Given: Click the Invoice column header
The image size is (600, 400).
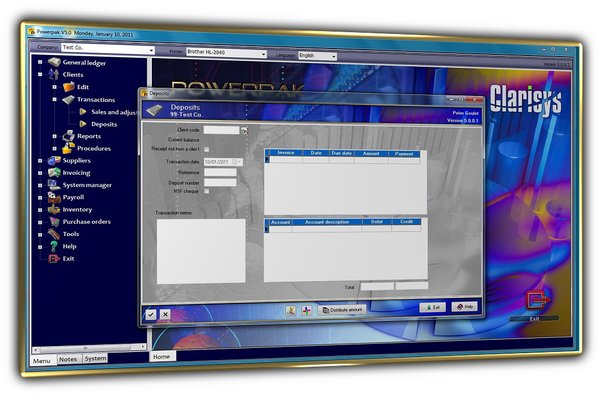Looking at the screenshot, I should pyautogui.click(x=285, y=153).
